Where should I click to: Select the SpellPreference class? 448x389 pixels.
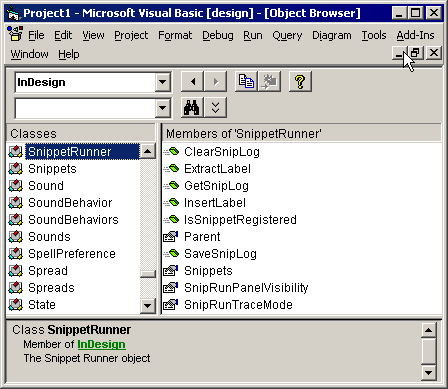point(72,254)
